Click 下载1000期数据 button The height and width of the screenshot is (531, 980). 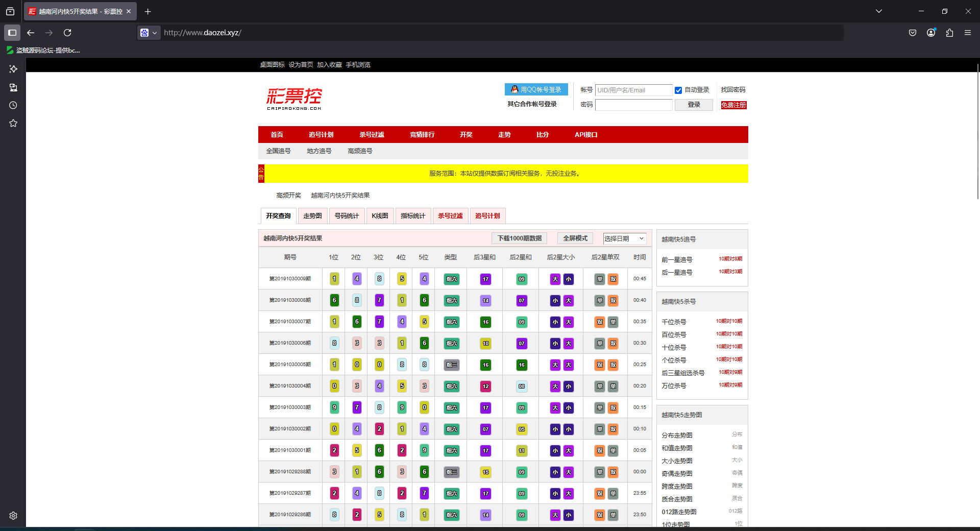click(520, 238)
